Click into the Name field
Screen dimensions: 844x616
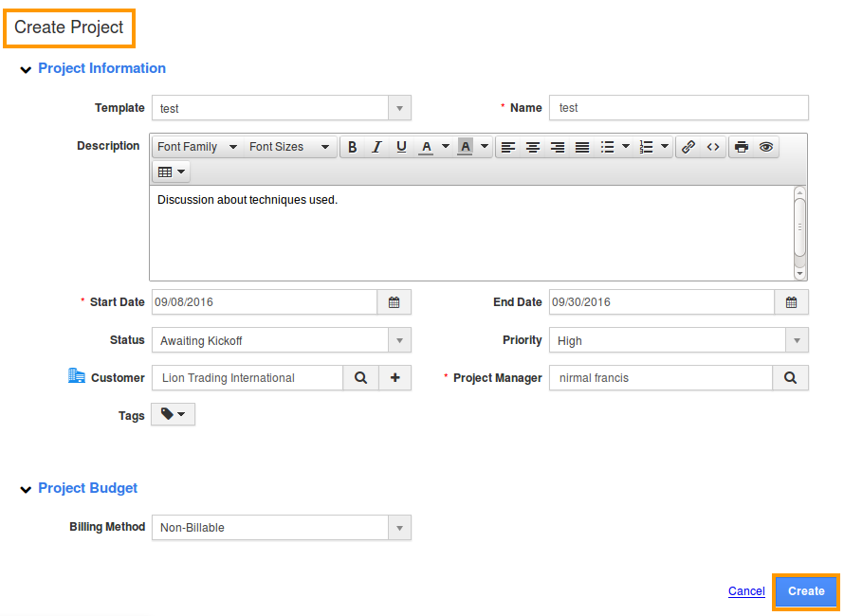click(x=679, y=108)
